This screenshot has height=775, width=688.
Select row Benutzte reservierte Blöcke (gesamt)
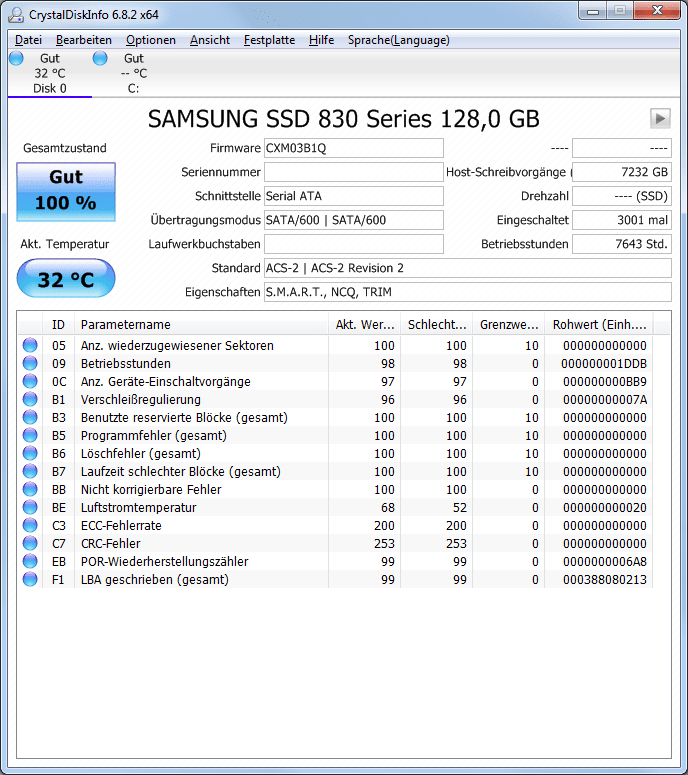pyautogui.click(x=335, y=418)
